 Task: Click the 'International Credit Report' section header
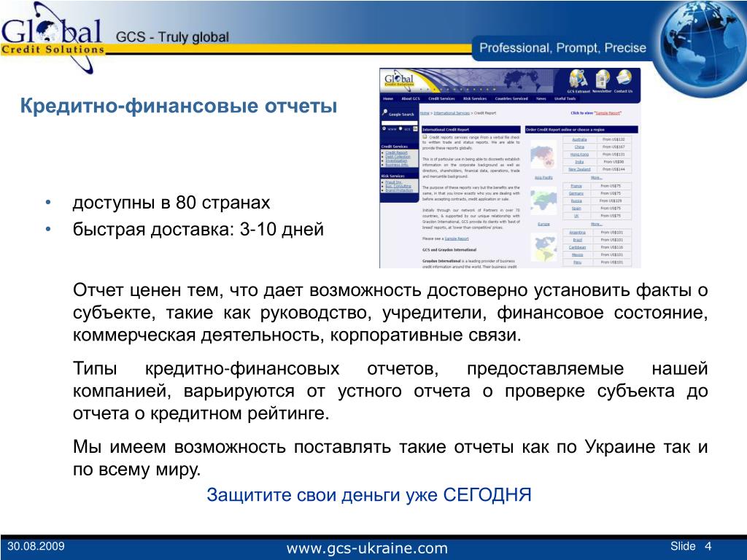click(471, 130)
